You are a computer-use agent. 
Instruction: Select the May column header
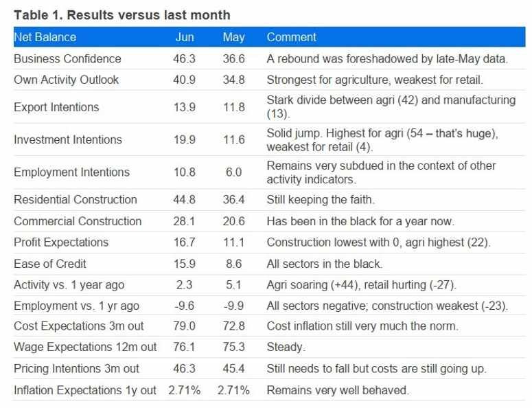(233, 37)
